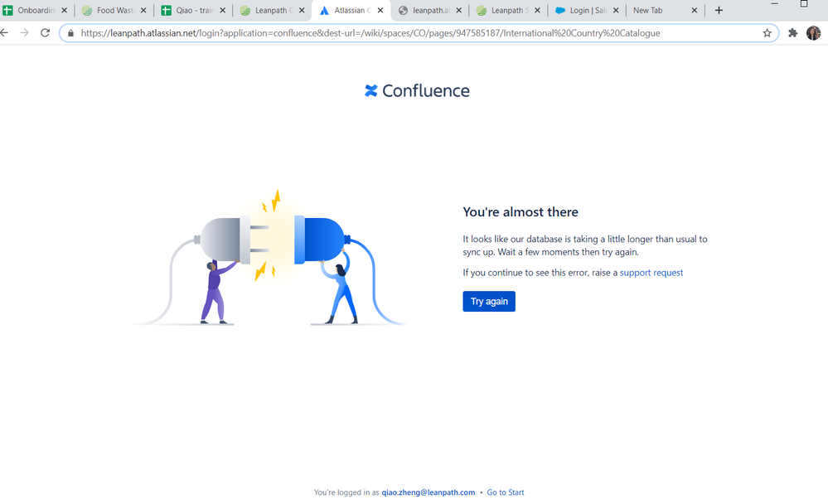Image resolution: width=828 pixels, height=504 pixels.
Task: View site info via the padlock icon
Action: point(70,33)
